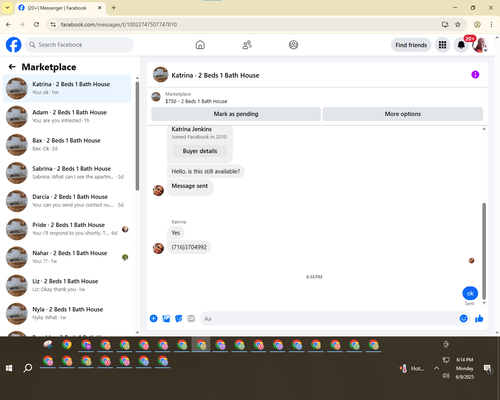Open the Katrina chat in list

[x=67, y=88]
